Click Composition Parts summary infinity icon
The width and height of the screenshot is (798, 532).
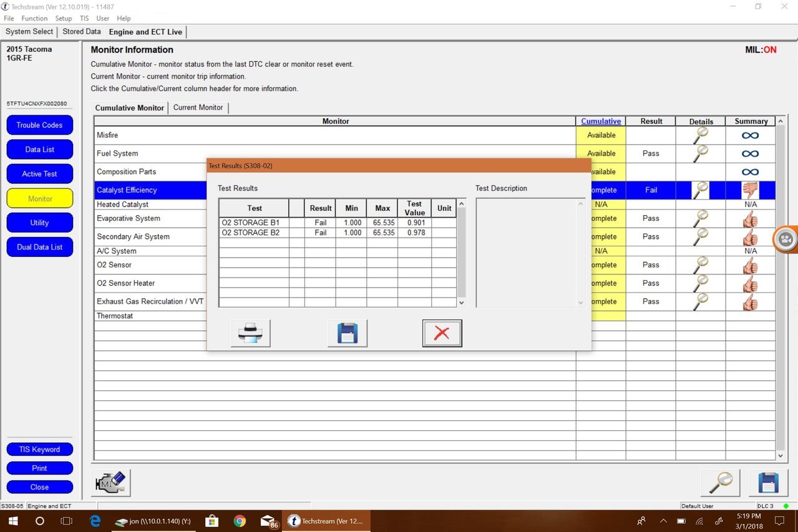[751, 172]
